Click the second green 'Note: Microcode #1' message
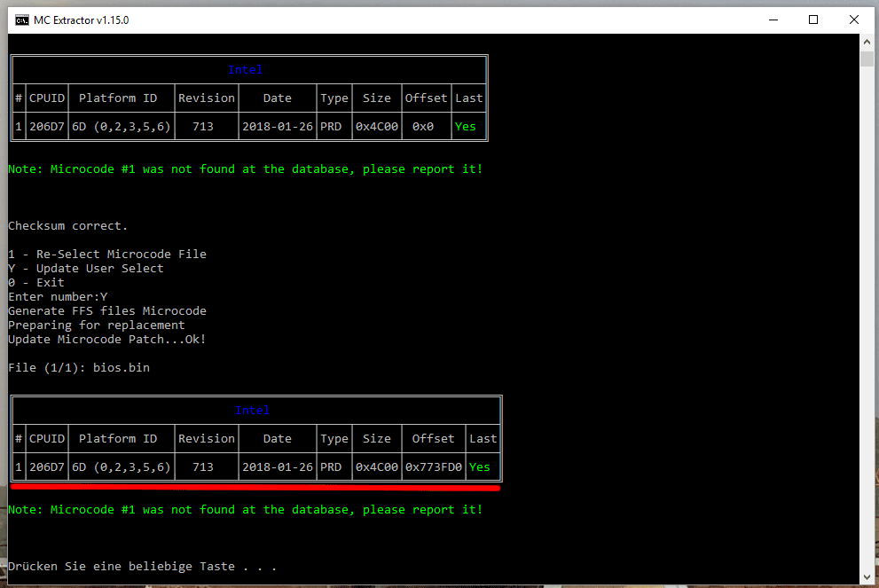 (x=245, y=510)
